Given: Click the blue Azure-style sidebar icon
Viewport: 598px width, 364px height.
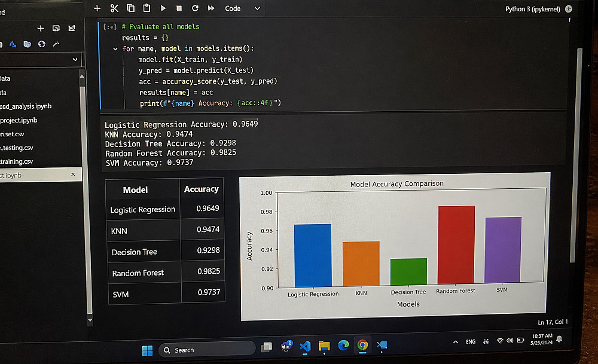Looking at the screenshot, I should click(x=13, y=44).
